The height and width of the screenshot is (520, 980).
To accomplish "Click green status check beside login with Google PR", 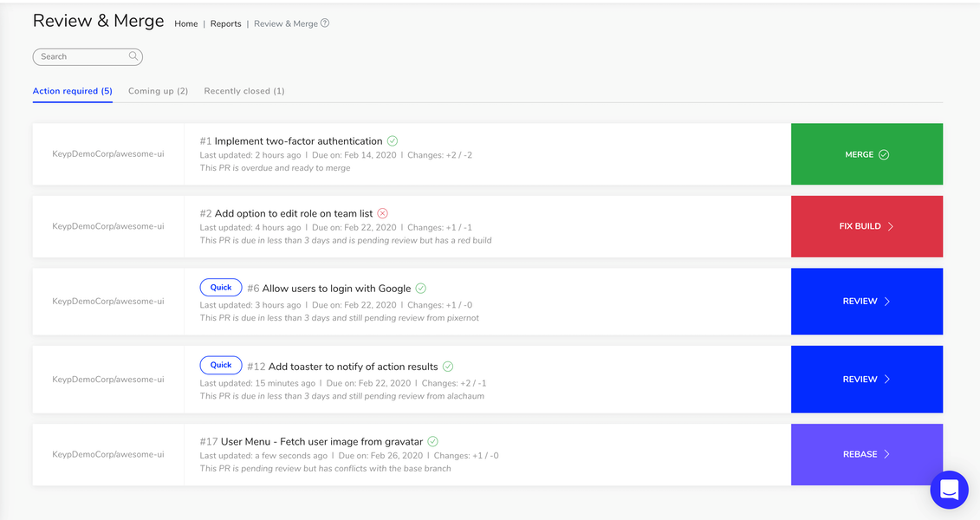I will click(x=421, y=288).
